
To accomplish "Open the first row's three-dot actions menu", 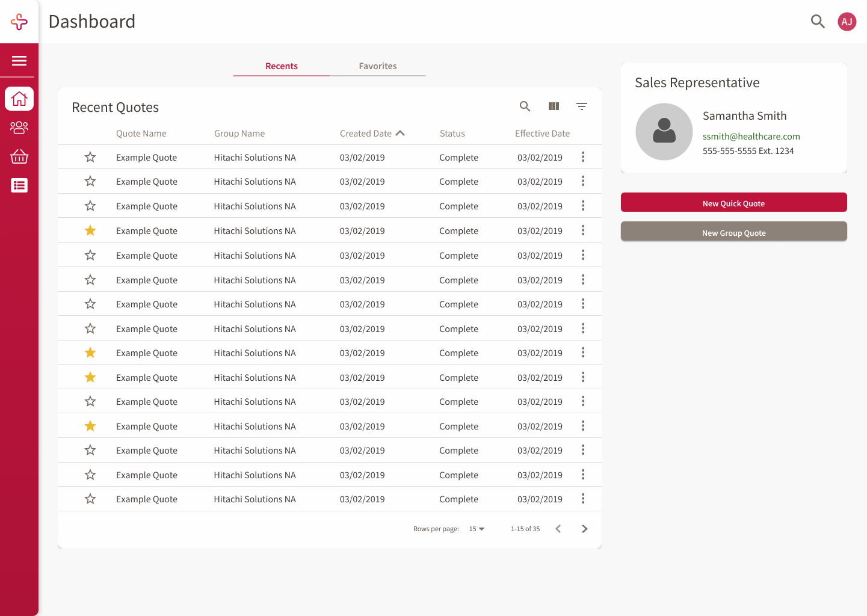I will (x=583, y=157).
